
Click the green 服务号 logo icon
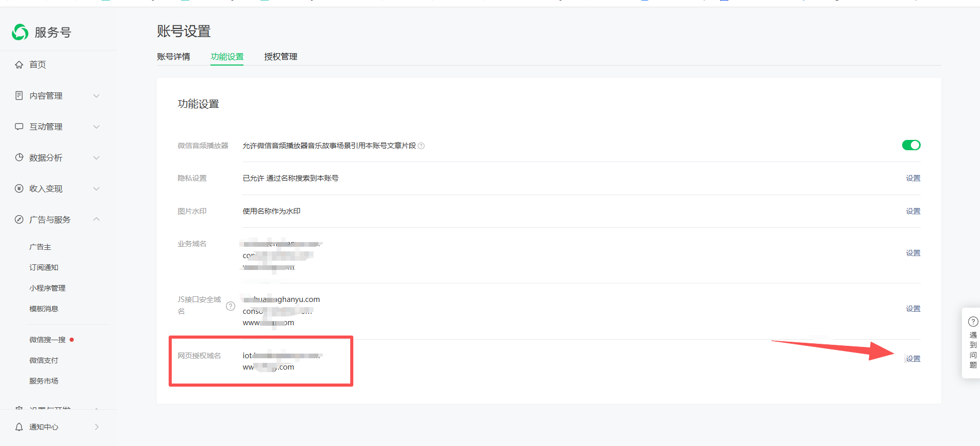pyautogui.click(x=20, y=32)
